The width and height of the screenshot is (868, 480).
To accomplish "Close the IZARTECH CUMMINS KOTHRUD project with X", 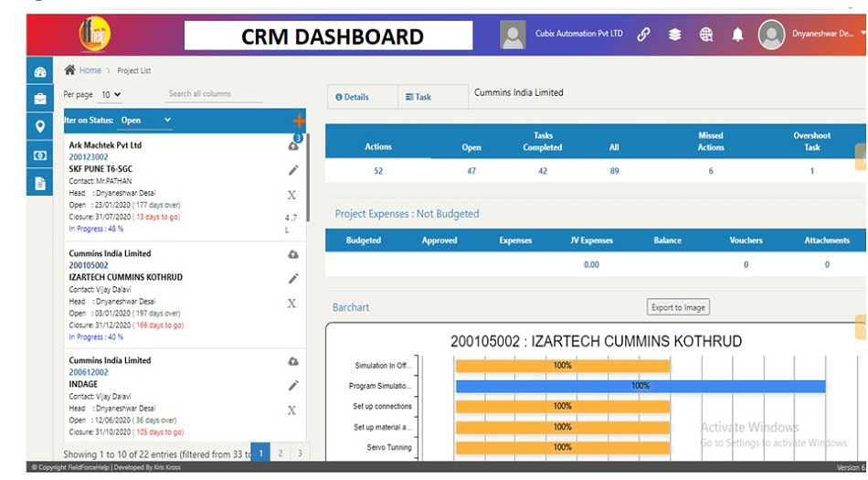I will pos(291,304).
